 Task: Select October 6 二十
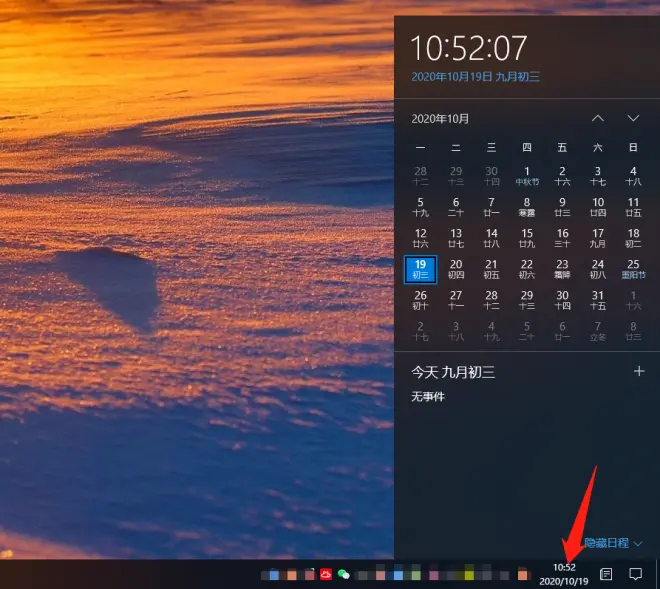(456, 207)
